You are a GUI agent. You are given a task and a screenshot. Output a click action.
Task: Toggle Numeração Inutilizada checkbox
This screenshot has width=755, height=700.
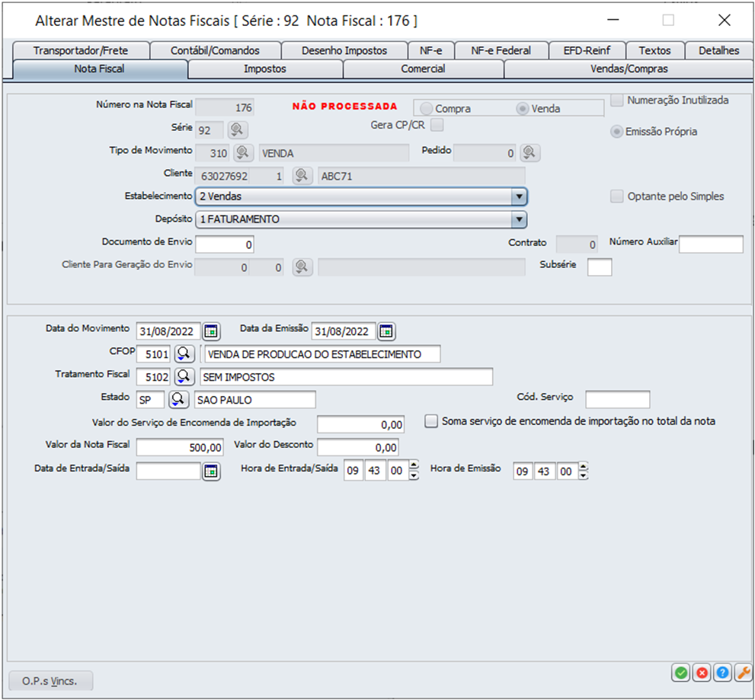(x=617, y=100)
